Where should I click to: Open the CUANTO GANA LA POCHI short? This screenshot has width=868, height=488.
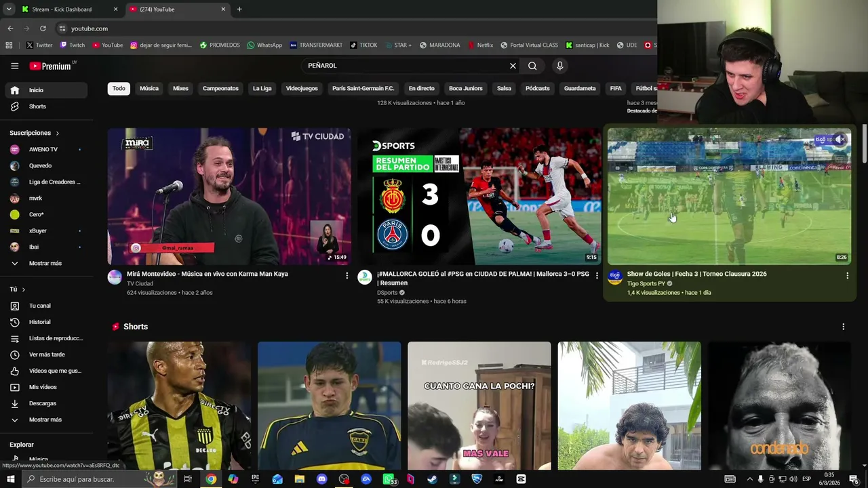[x=479, y=405]
